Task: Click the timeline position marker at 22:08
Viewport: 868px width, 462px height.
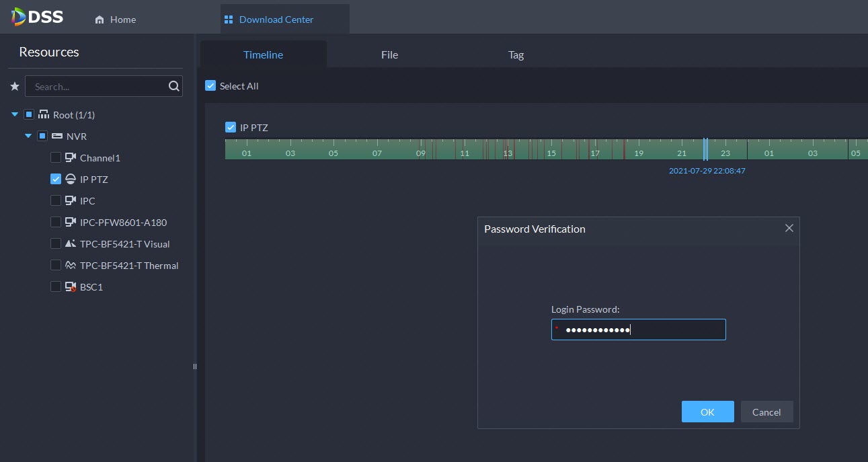Action: [x=705, y=149]
